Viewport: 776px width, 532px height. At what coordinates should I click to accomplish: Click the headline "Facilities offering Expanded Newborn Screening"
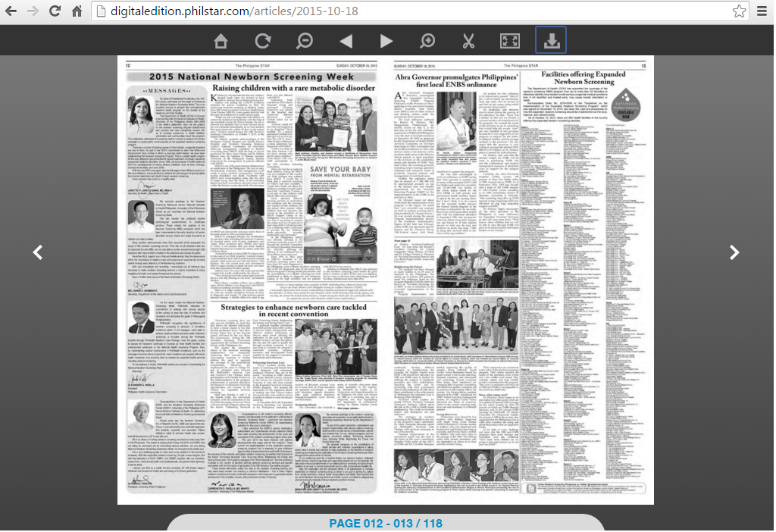(x=584, y=78)
